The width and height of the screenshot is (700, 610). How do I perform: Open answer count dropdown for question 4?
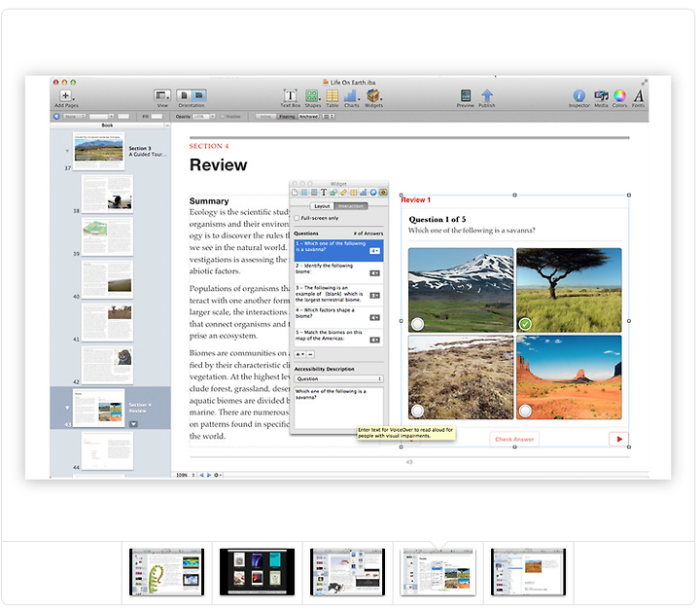[374, 318]
